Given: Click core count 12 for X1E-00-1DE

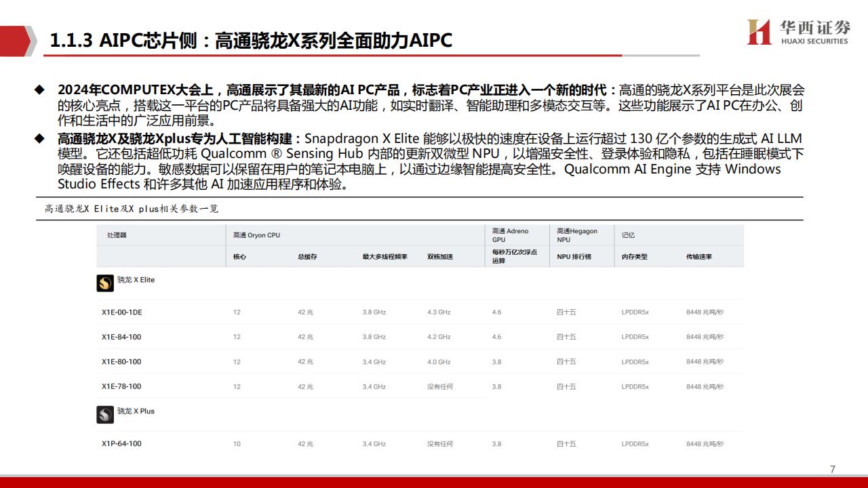Looking at the screenshot, I should pyautogui.click(x=237, y=312).
